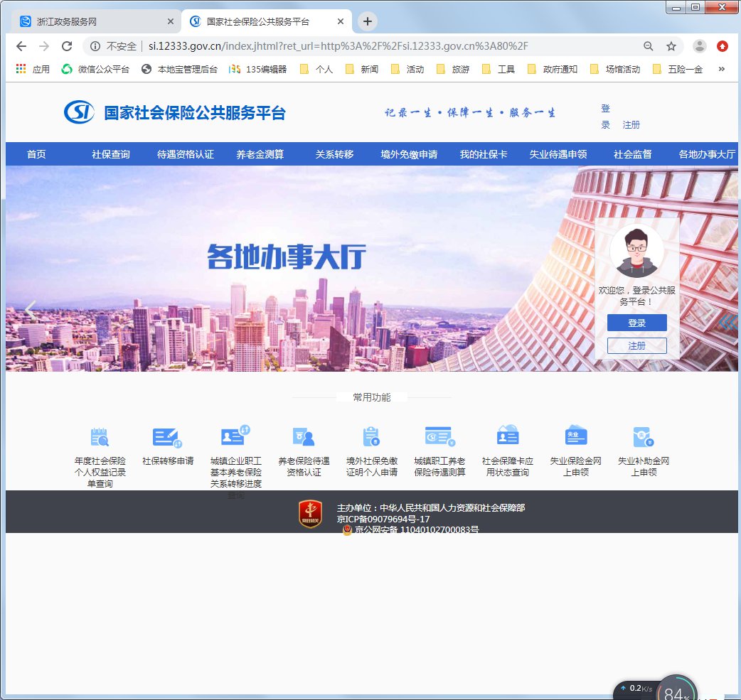
Task: Open the 场馆活动 bookmark folder
Action: tap(615, 70)
